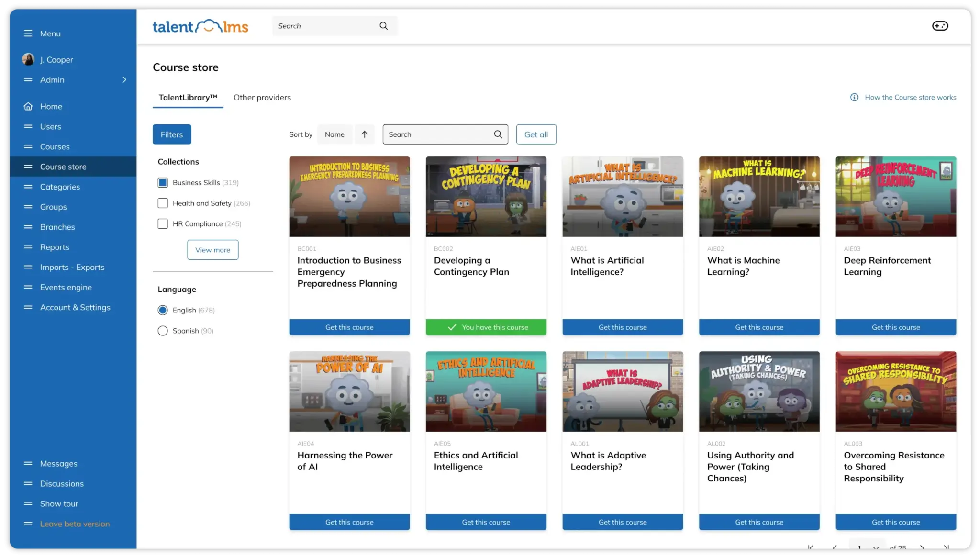
Task: Open How the Course store works link
Action: (910, 97)
